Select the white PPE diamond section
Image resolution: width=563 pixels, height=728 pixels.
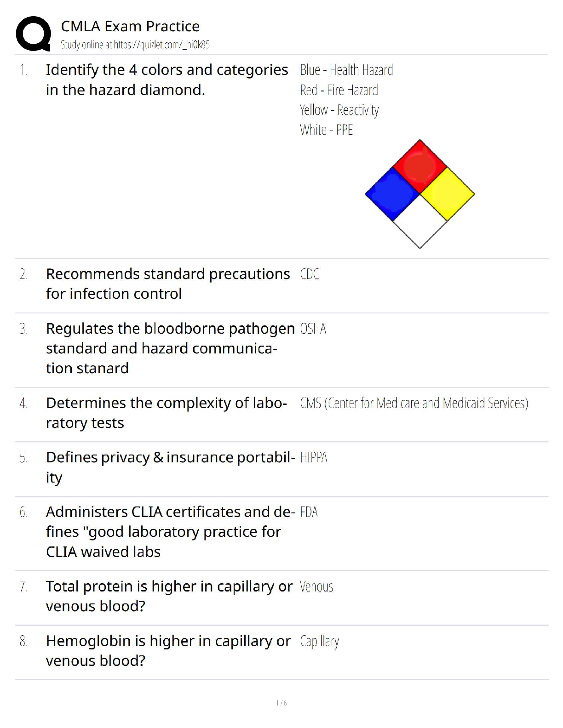point(420,222)
